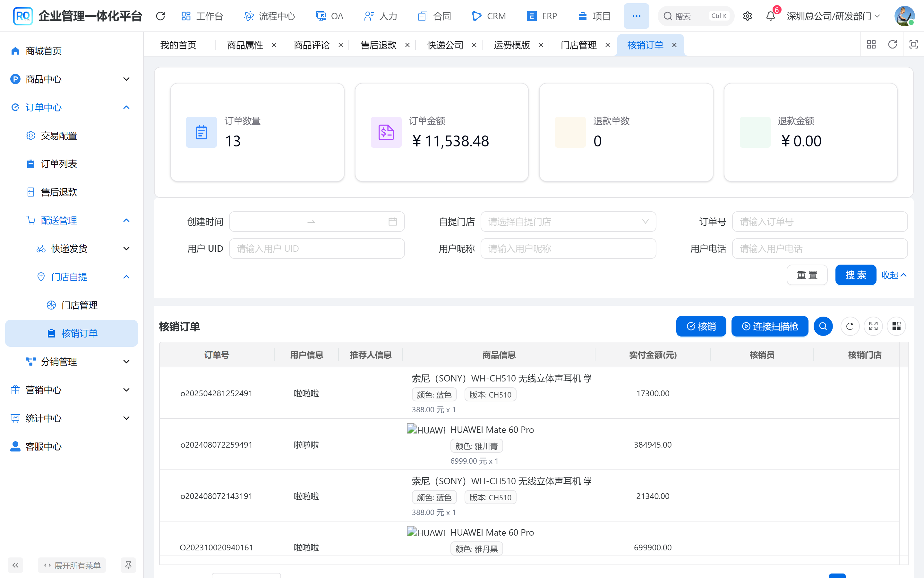The image size is (924, 578).
Task: Toggle content fullscreen icon in tab bar
Action: (x=913, y=45)
